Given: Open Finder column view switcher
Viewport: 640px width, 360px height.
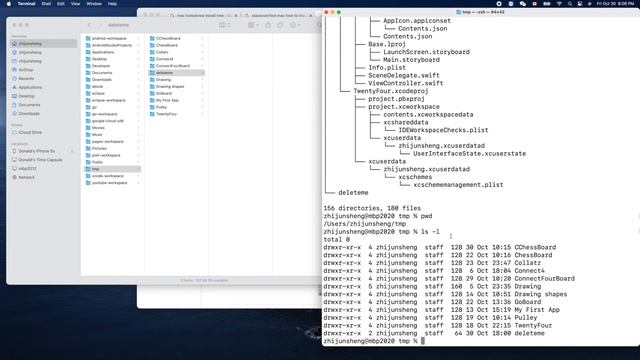Looking at the screenshot, I should point(224,25).
